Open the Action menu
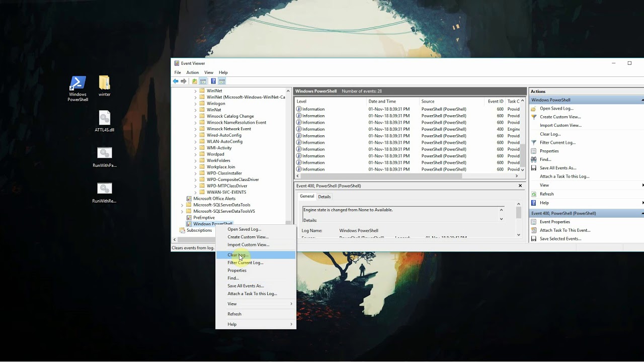Screen dimensions: 644x362 [193, 72]
